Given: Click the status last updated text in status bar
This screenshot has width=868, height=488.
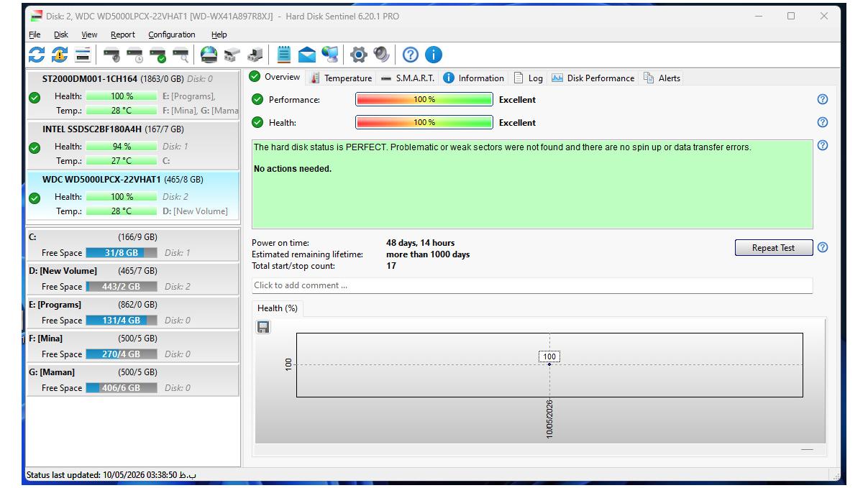Looking at the screenshot, I should pyautogui.click(x=111, y=474).
